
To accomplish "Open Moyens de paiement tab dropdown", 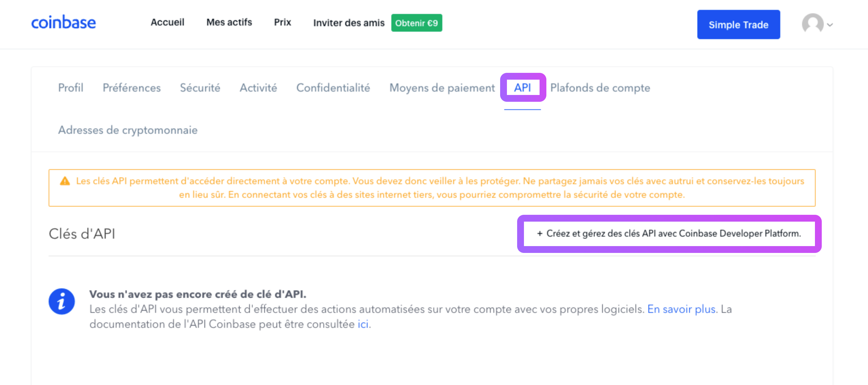I will 441,87.
